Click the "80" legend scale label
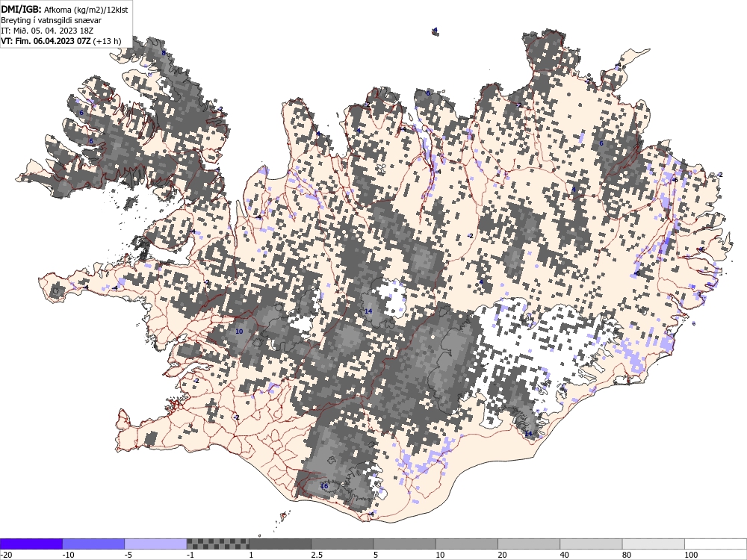 (627, 556)
